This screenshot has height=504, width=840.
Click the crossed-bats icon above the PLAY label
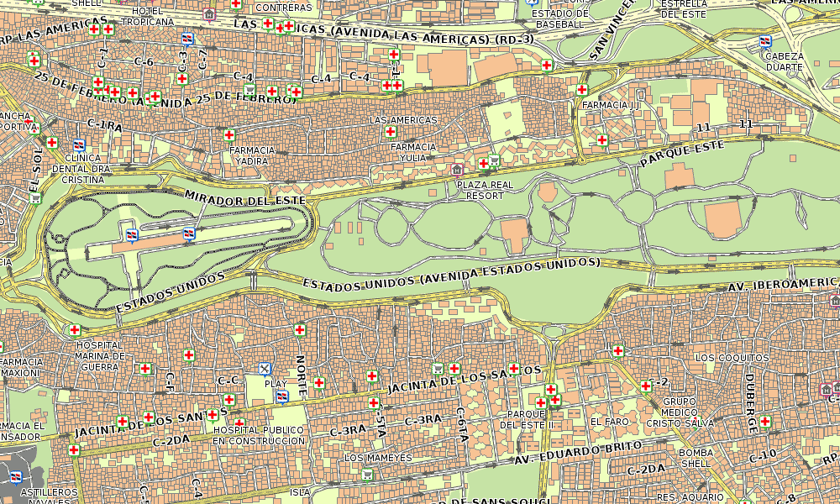[264, 369]
